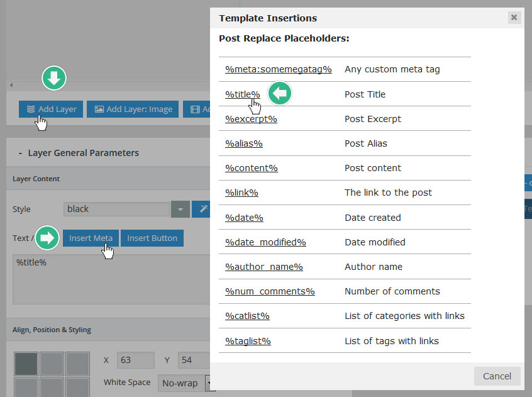Select the %date_modified% placeholder

point(265,242)
